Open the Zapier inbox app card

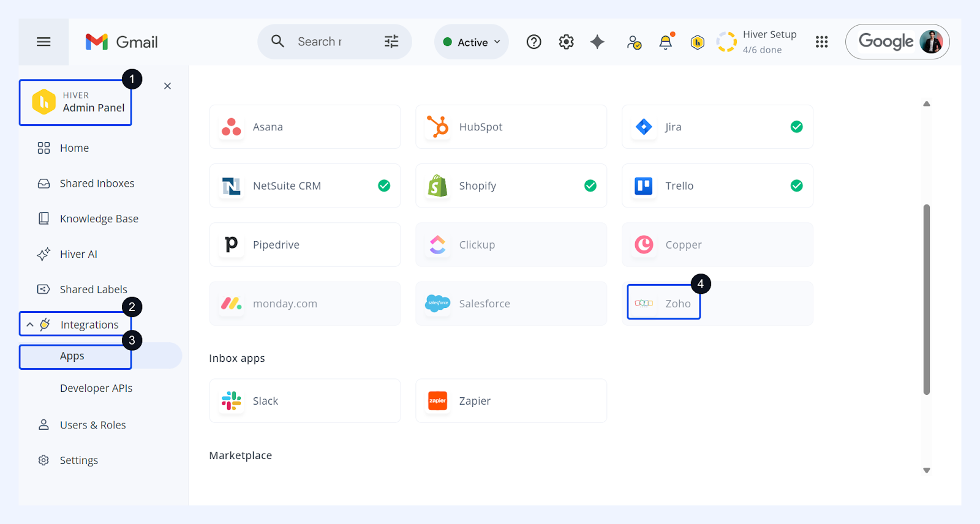pyautogui.click(x=511, y=401)
